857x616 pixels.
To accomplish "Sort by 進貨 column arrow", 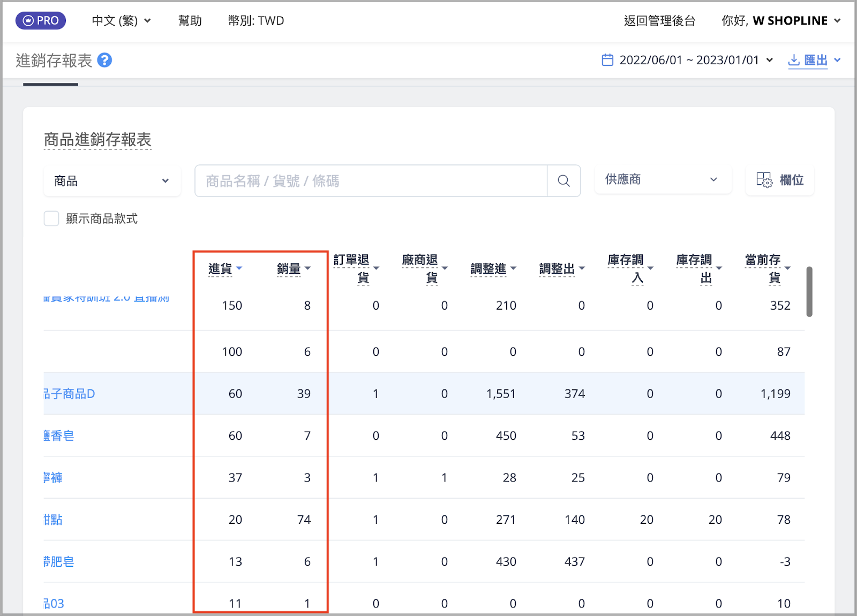I will [x=239, y=268].
